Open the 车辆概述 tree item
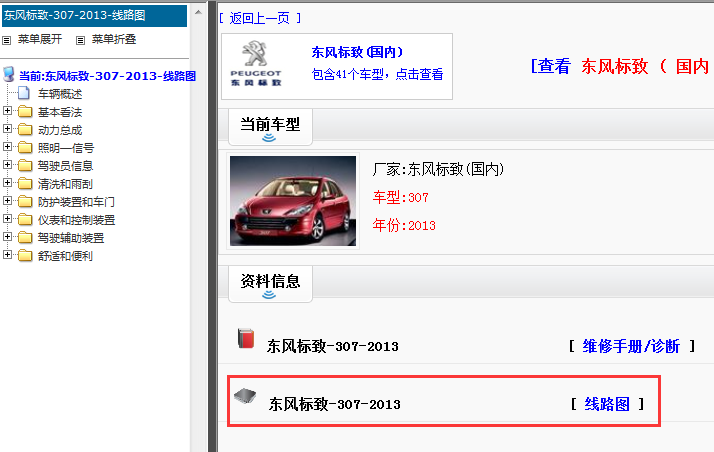Viewport: 714px width, 452px height. click(x=60, y=94)
